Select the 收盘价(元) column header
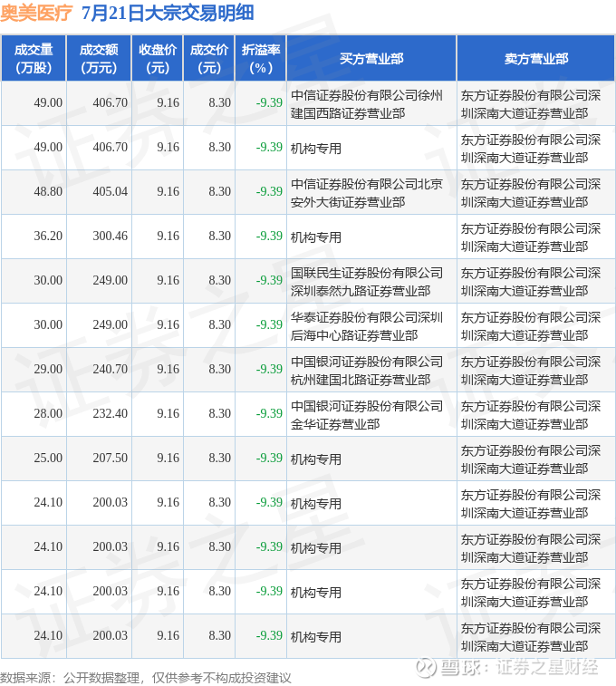Viewport: 616px width, 686px height. (x=158, y=59)
